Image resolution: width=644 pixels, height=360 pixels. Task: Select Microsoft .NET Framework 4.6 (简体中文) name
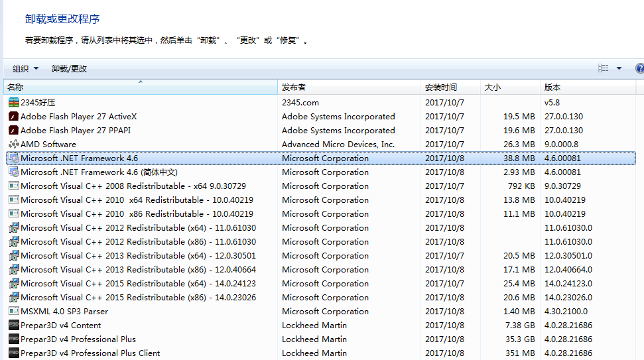pyautogui.click(x=99, y=172)
